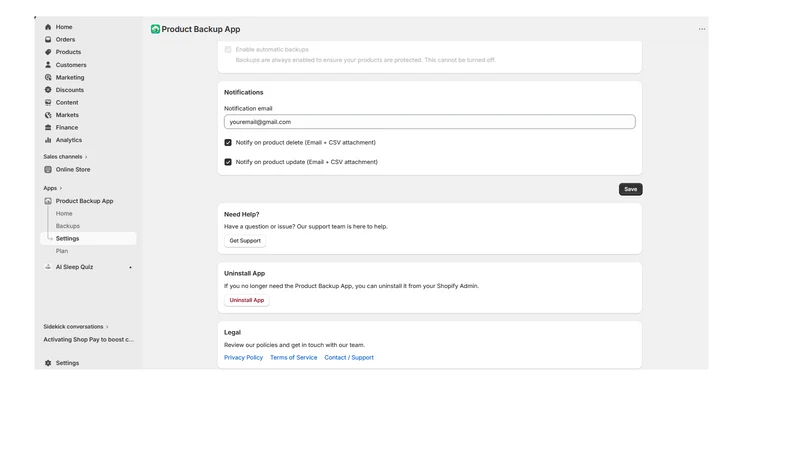Click the Get Support button
The width and height of the screenshot is (800, 450).
click(x=245, y=241)
